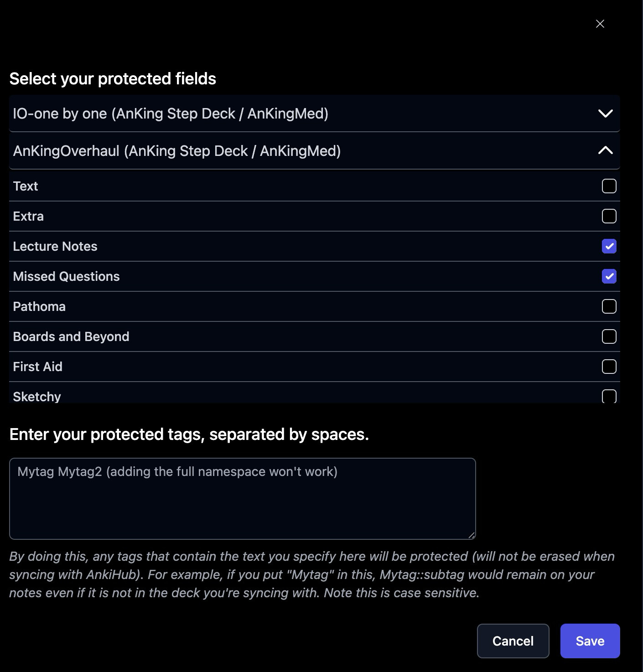Check the Text field checkbox
Image resolution: width=643 pixels, height=672 pixels.
(609, 186)
